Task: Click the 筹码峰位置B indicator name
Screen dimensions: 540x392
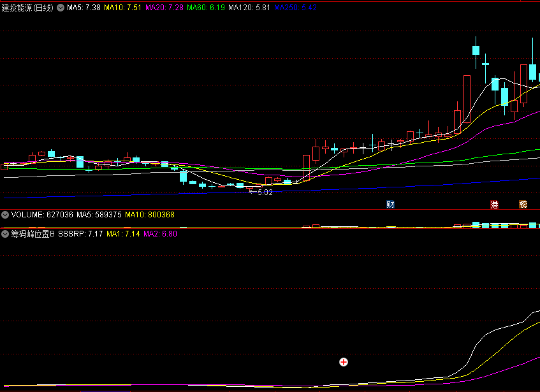Action: pyautogui.click(x=33, y=234)
